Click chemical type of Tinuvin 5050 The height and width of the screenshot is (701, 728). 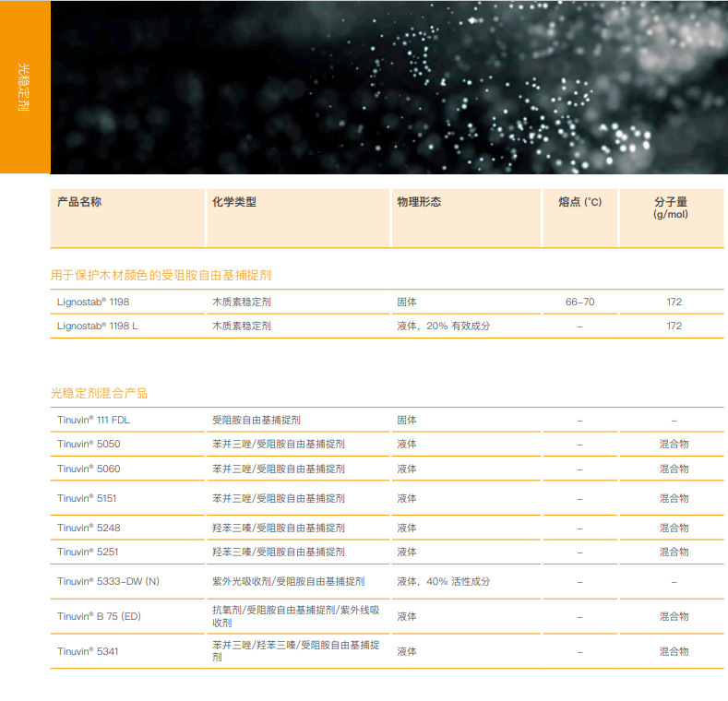[279, 445]
